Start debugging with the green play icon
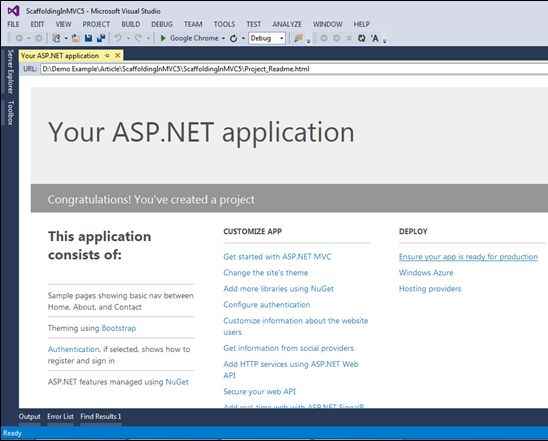The height and width of the screenshot is (441, 548). tap(163, 38)
